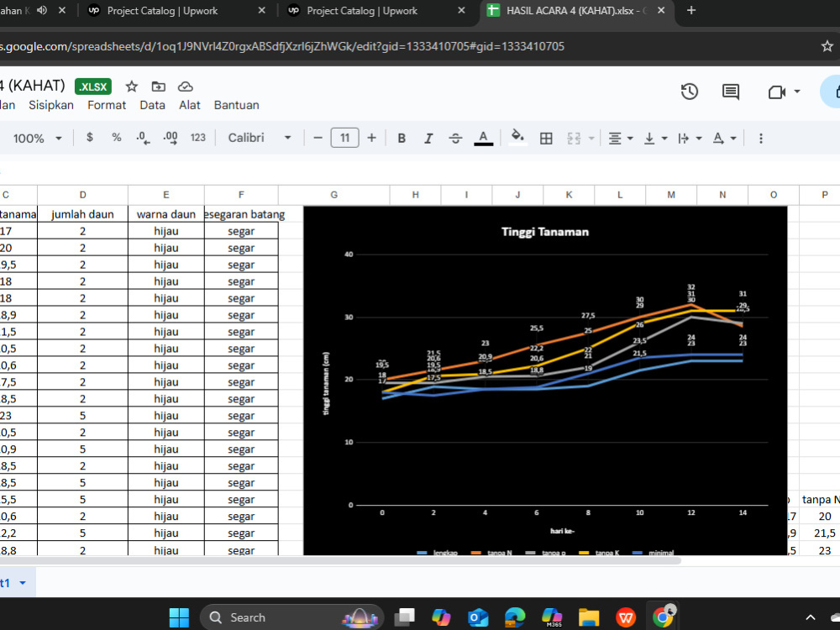The width and height of the screenshot is (840, 630).
Task: Open the Alat menu
Action: point(189,105)
